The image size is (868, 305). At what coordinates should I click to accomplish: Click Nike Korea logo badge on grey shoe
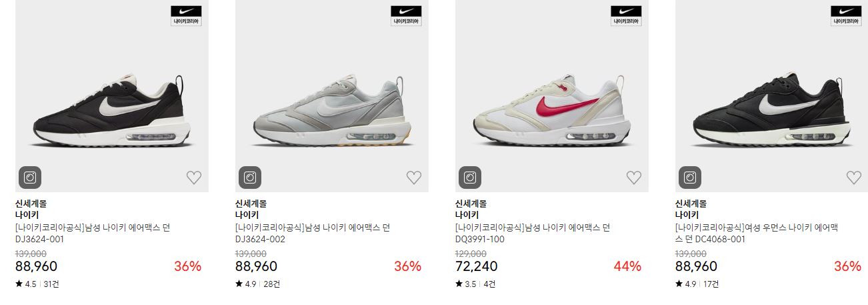[x=406, y=16]
